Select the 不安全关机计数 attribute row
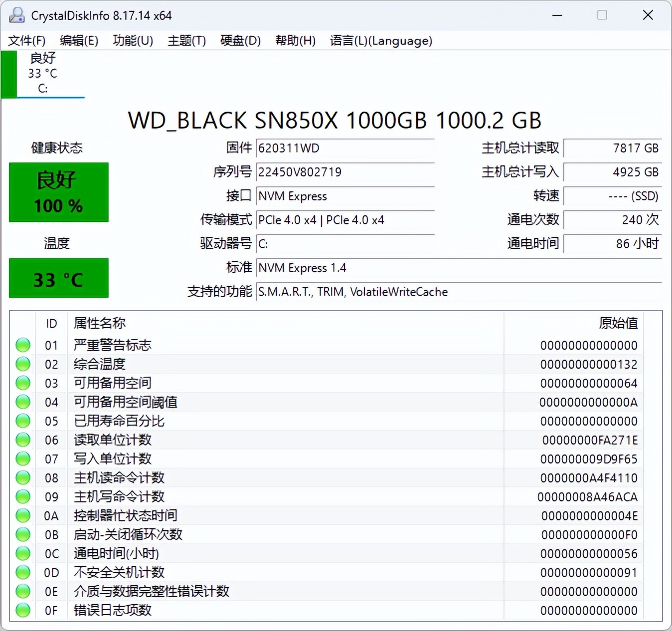Screen dimensions: 672x631 327,572
